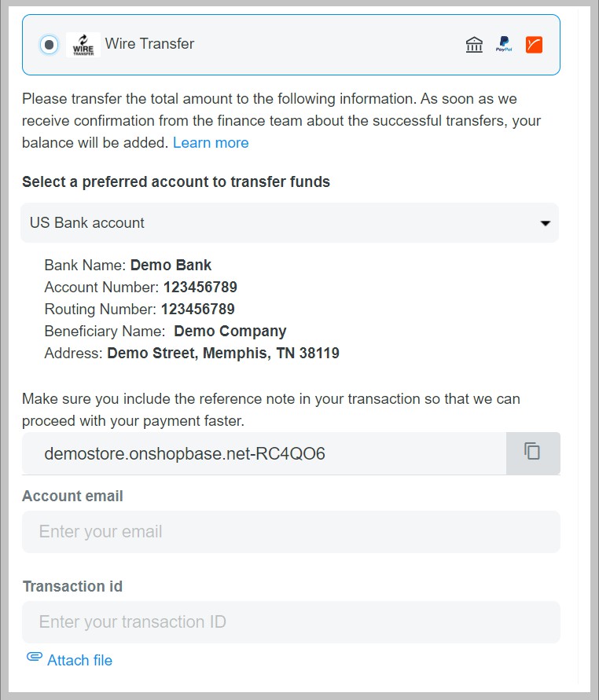
Task: Click the Wire Transfer logo icon
Action: tap(82, 45)
